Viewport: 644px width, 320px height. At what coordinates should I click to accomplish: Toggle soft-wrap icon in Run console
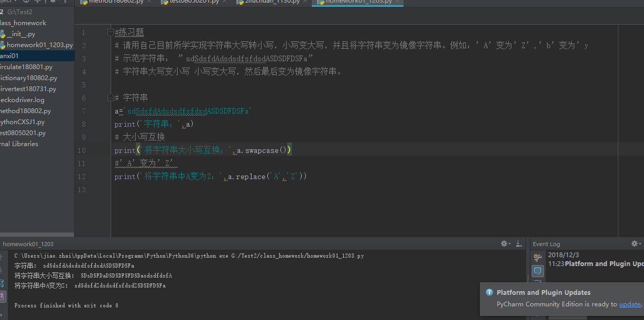pos(2,283)
